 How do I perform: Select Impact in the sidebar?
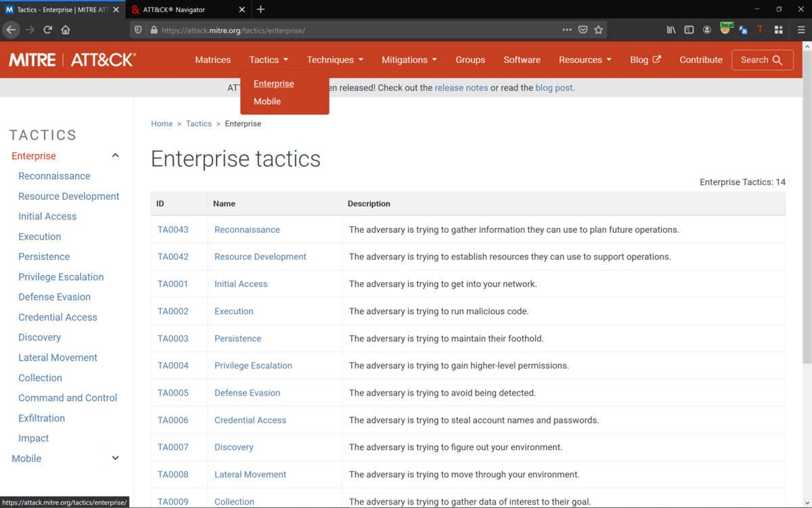click(34, 438)
